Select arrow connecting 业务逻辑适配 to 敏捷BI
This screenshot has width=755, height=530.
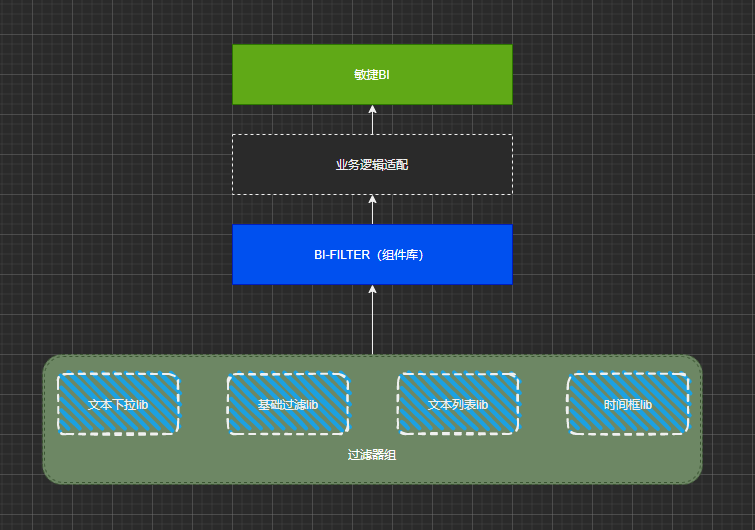click(x=372, y=122)
